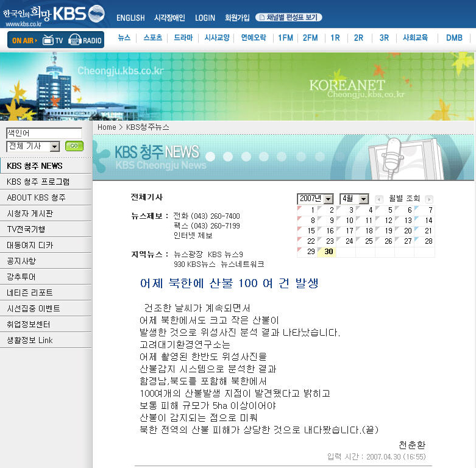Open 대동여지 디카 sidebar item
This screenshot has height=468, width=476.
[x=46, y=245]
